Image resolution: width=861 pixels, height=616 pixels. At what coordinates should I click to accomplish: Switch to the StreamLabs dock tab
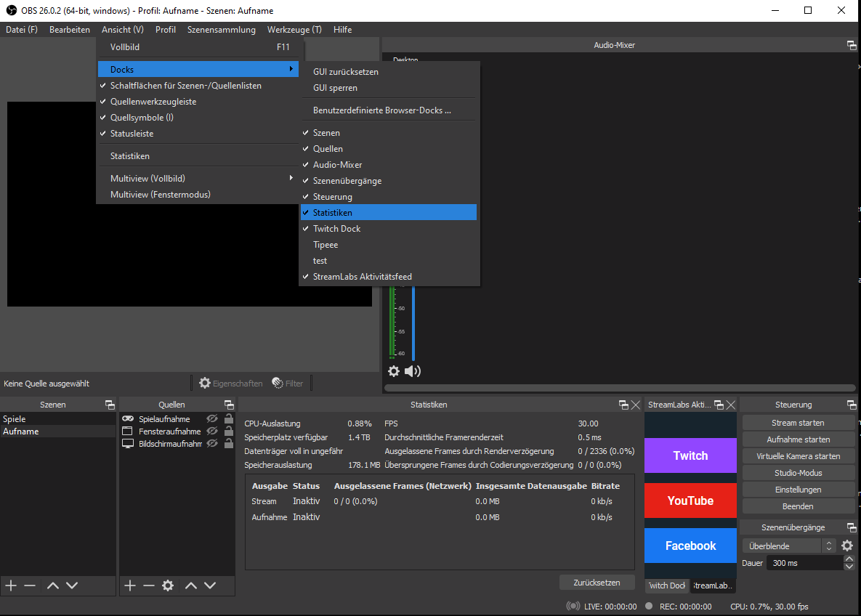pyautogui.click(x=714, y=585)
